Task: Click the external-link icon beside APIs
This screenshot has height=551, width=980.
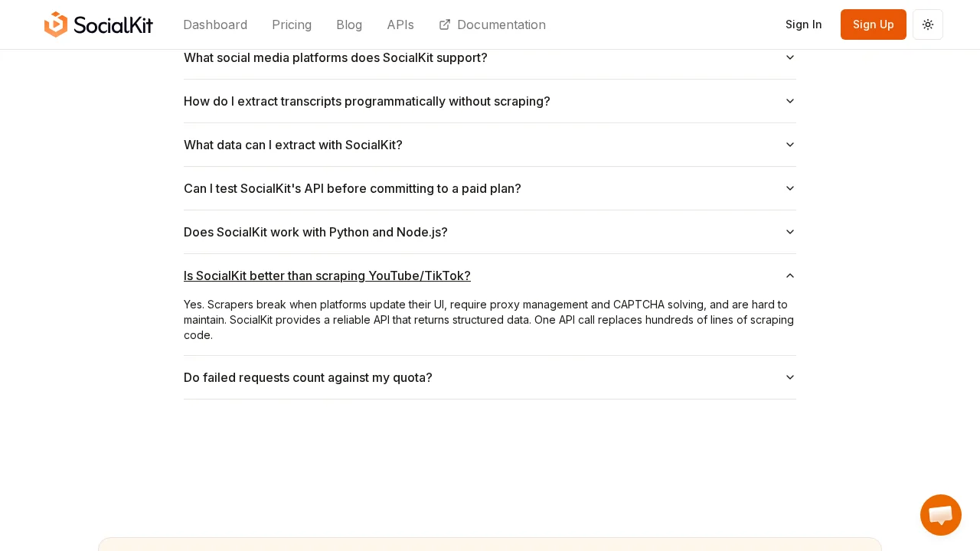Action: (x=445, y=24)
